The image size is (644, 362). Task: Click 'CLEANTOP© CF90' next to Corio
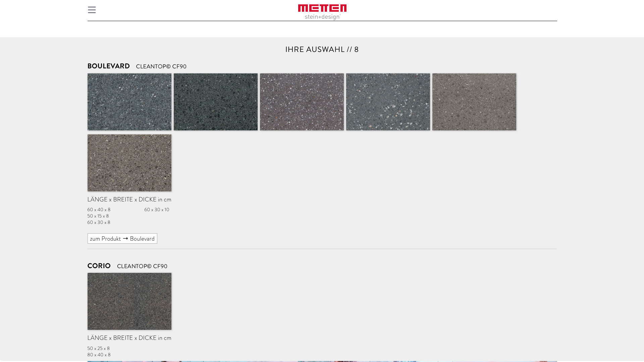pyautogui.click(x=142, y=266)
